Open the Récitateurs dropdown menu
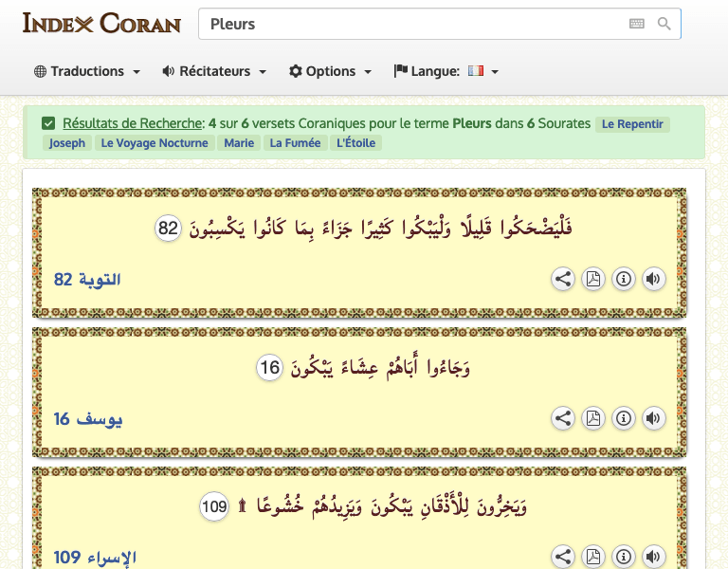Viewport: 728px width, 569px height. pos(214,71)
